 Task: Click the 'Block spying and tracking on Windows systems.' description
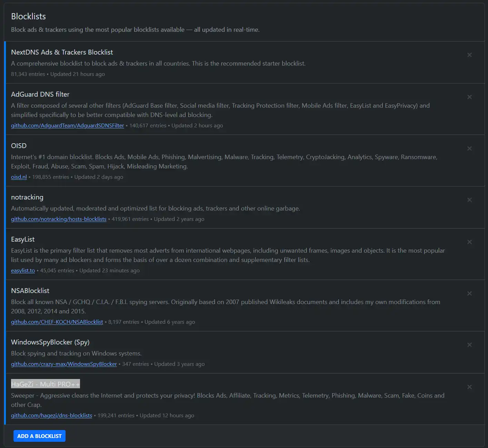(x=76, y=353)
